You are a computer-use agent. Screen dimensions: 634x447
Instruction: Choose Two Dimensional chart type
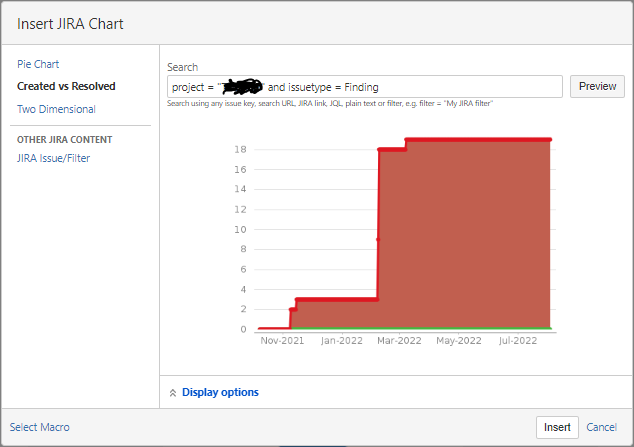(x=56, y=109)
